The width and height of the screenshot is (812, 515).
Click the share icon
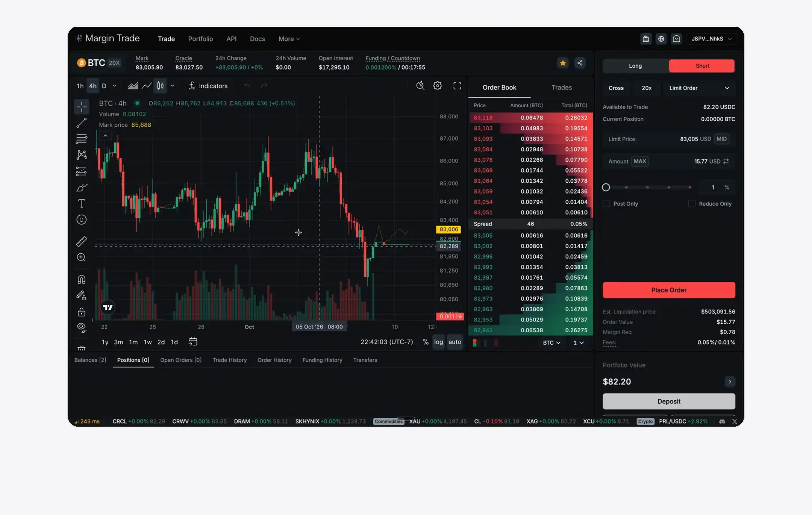580,63
